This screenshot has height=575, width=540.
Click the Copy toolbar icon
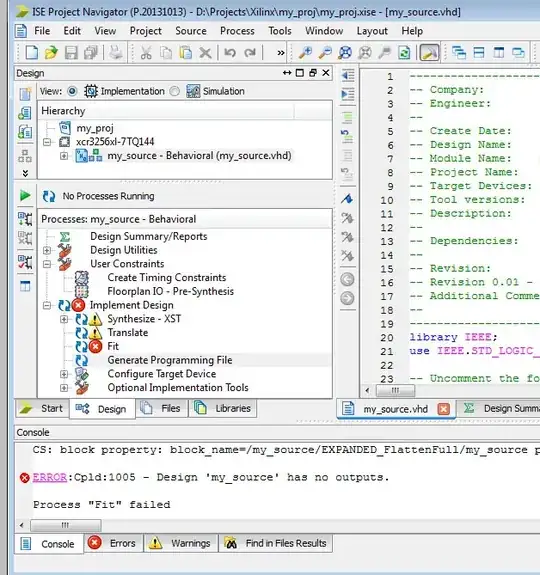click(166, 53)
